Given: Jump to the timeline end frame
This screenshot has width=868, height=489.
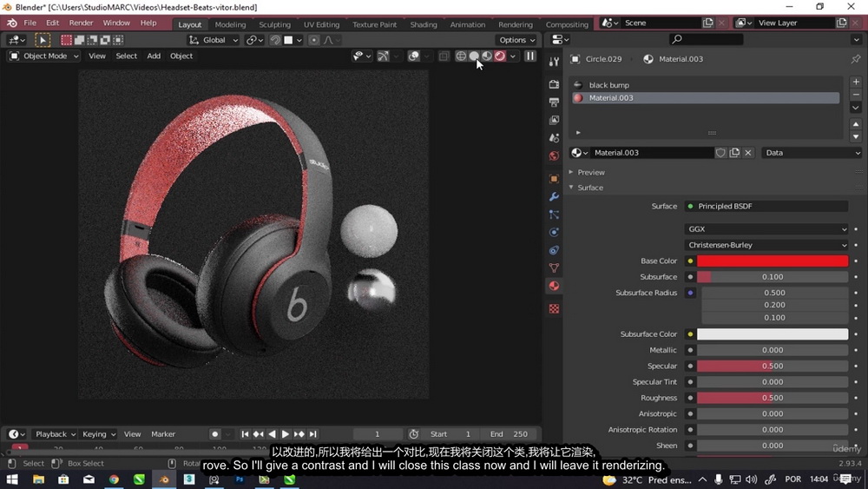Looking at the screenshot, I should tap(312, 434).
